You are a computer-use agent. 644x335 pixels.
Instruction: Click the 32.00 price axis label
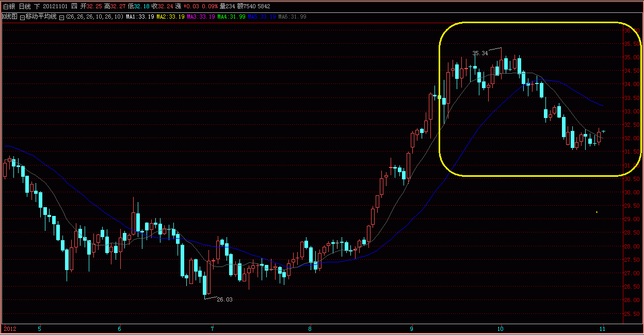tap(631, 138)
